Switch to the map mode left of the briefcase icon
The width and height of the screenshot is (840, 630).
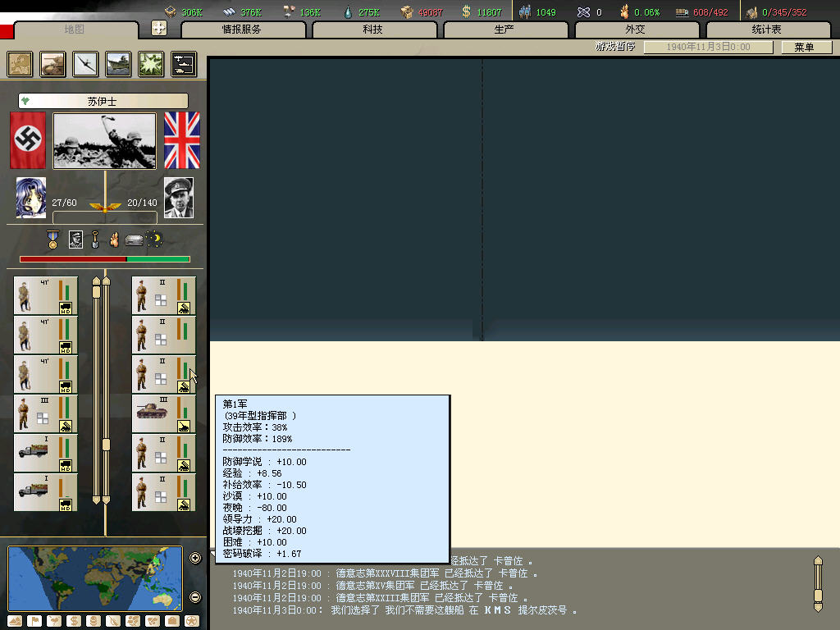[153, 621]
